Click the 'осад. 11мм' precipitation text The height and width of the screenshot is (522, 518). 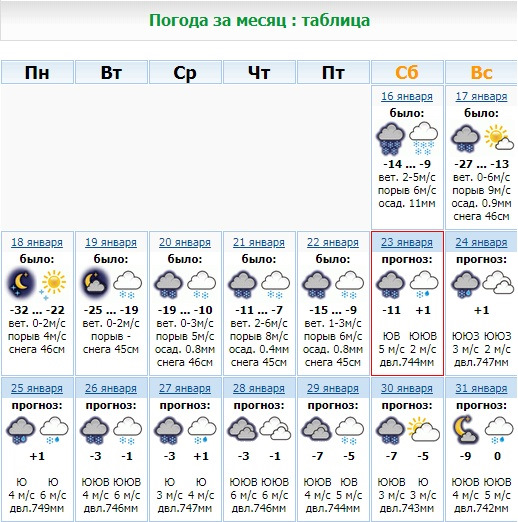tap(407, 203)
